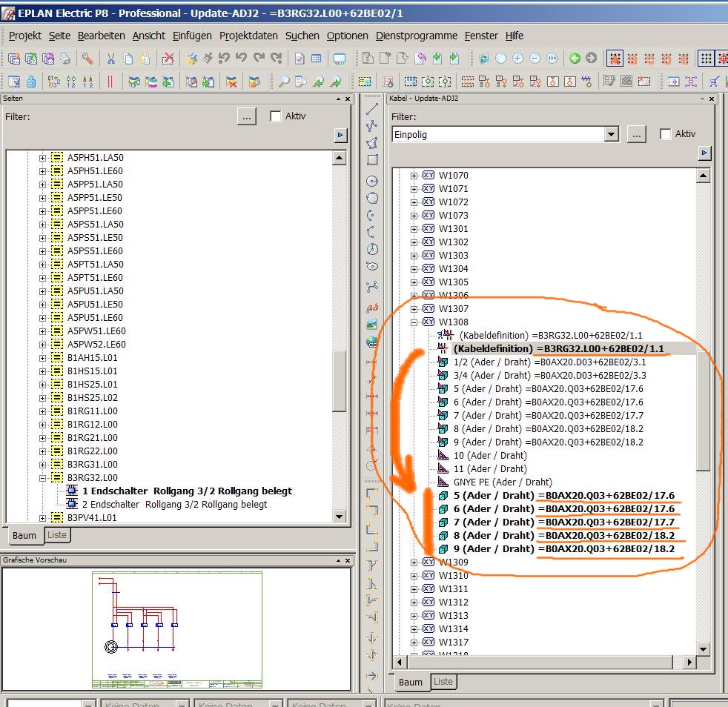Screen dimensions: 728x707
Task: Select the polygon drawing tool
Action: point(372,143)
